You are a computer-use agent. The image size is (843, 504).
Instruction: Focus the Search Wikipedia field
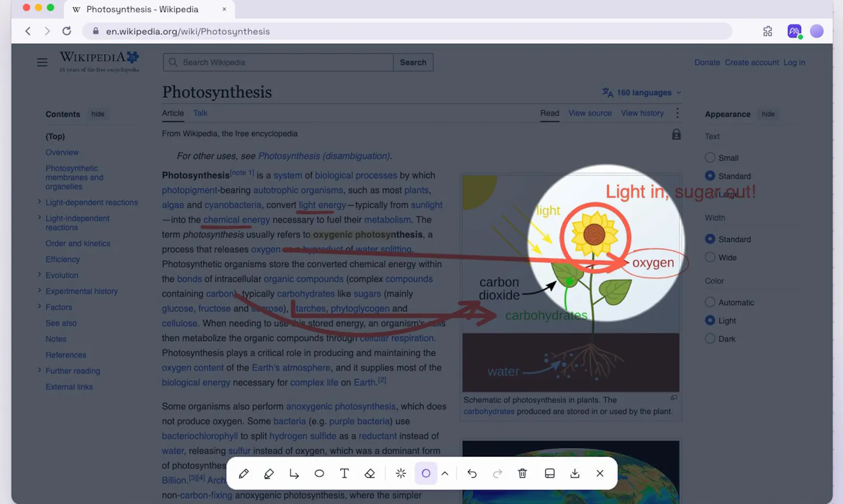pyautogui.click(x=278, y=62)
